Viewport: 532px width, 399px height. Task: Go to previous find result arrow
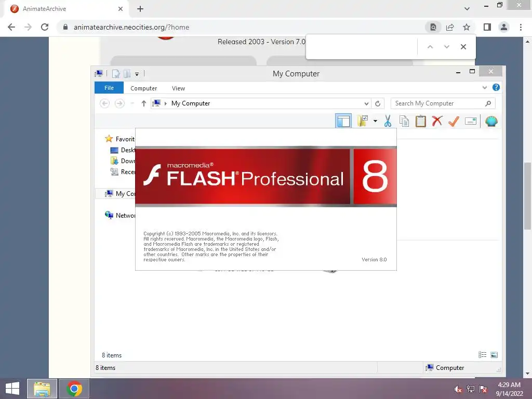[430, 47]
